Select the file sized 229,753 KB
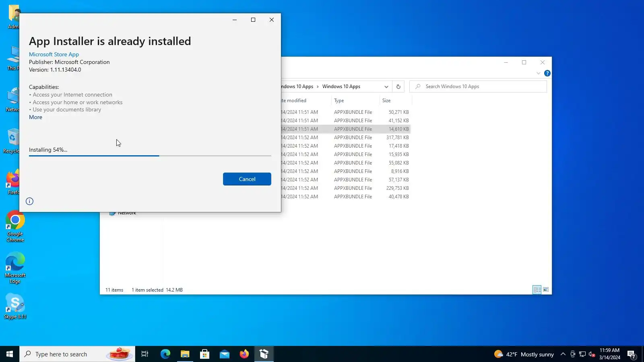Image resolution: width=644 pixels, height=362 pixels. pos(345,188)
